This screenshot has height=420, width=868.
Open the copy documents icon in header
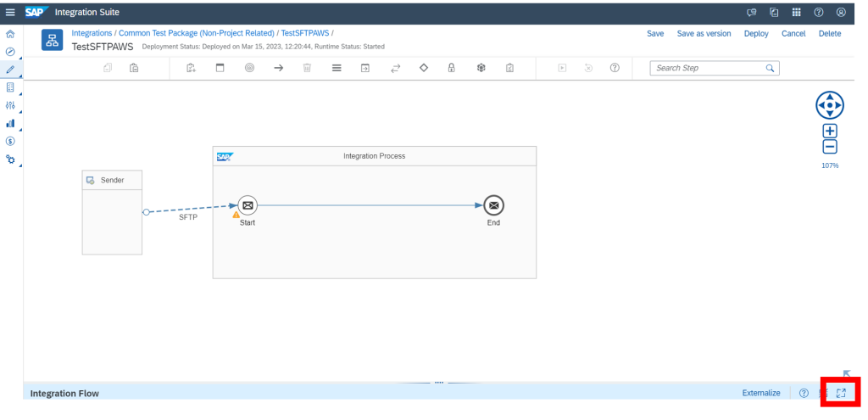click(x=774, y=12)
